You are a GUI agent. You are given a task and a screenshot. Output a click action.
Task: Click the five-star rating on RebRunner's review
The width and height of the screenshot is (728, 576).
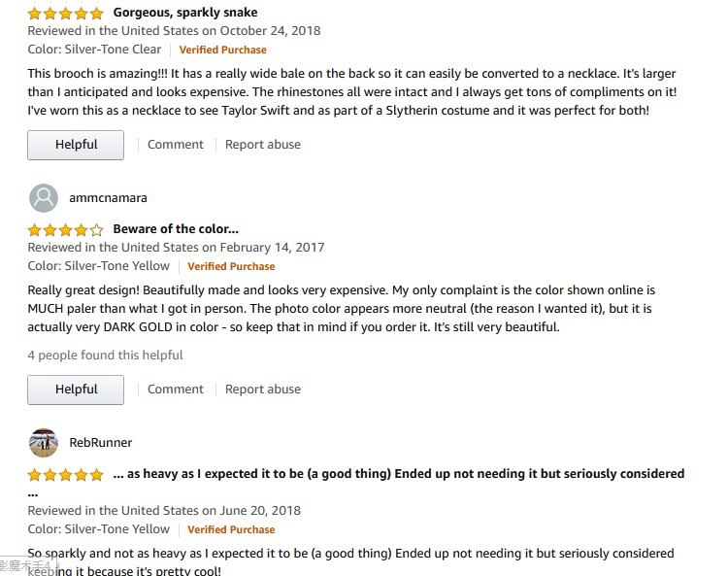[x=65, y=475]
